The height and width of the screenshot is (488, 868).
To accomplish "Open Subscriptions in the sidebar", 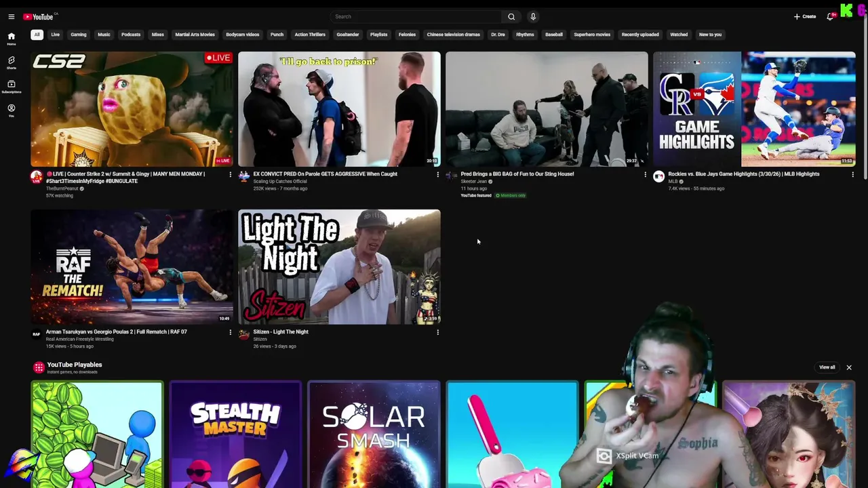I will [11, 87].
